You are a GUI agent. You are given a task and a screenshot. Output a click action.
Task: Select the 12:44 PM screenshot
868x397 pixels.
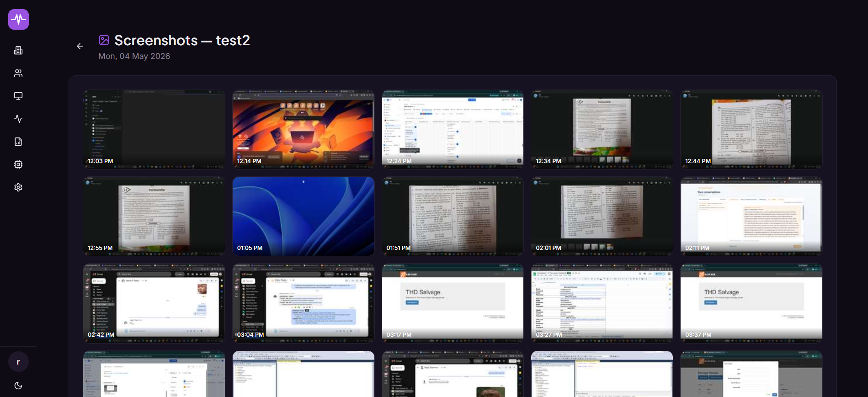click(751, 129)
